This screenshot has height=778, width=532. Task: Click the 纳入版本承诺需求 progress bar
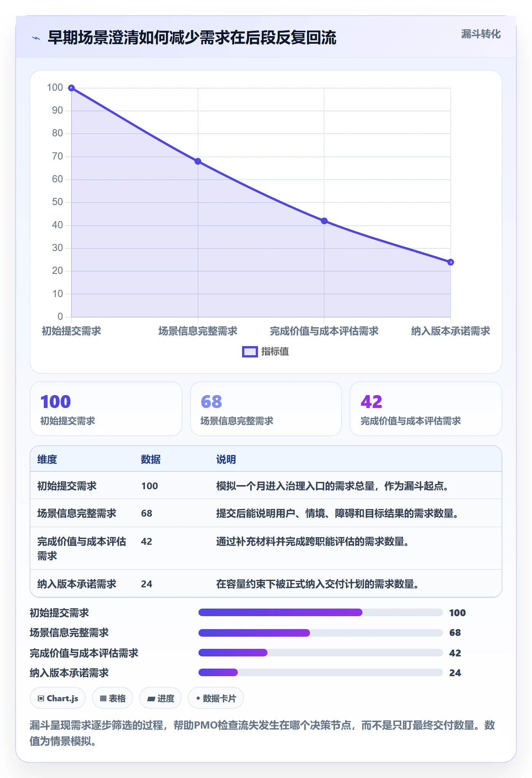coord(321,673)
